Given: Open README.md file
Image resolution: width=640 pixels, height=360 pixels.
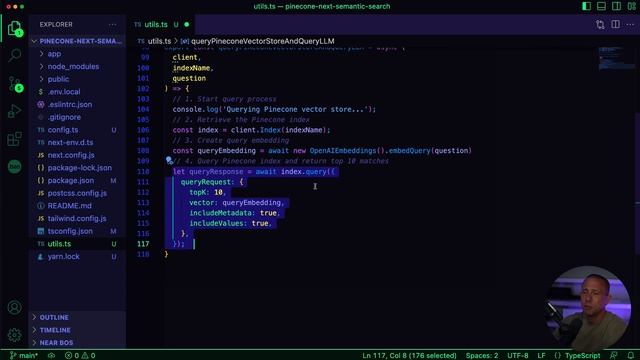Looking at the screenshot, I should point(69,206).
